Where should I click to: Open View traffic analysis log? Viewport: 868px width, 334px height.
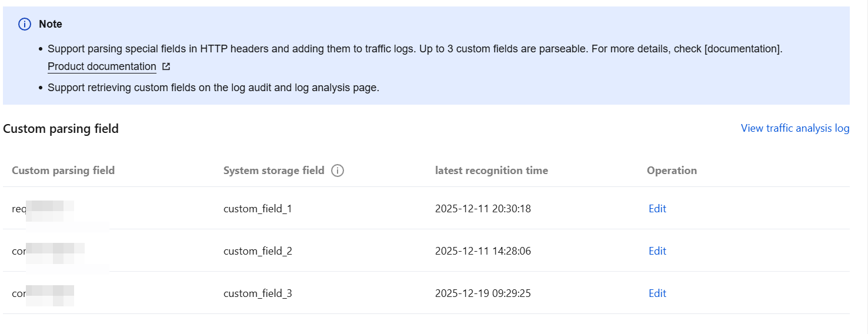coord(794,128)
